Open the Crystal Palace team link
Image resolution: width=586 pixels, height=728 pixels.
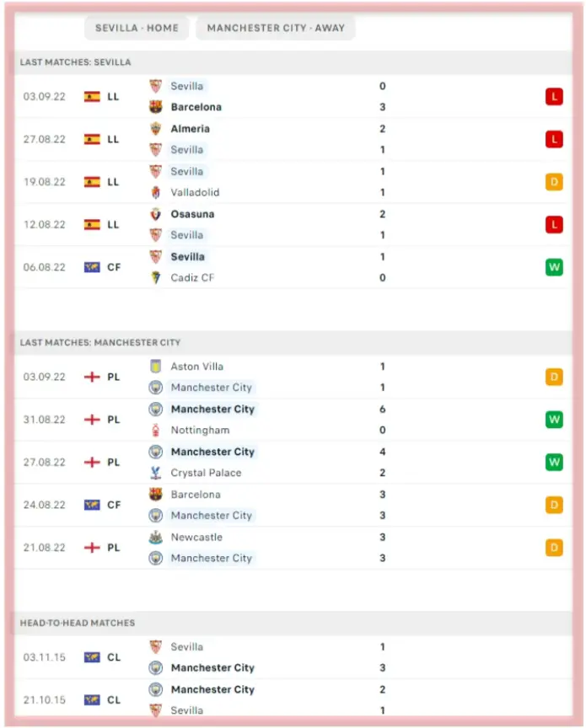(206, 473)
